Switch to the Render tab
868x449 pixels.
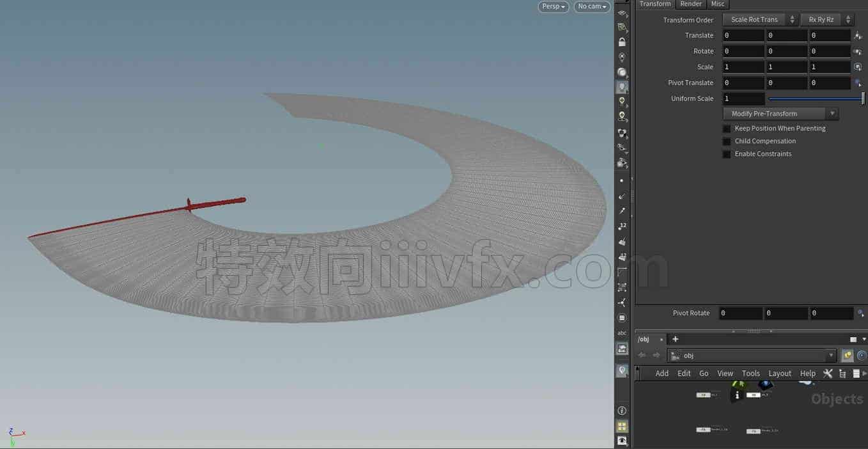(691, 4)
